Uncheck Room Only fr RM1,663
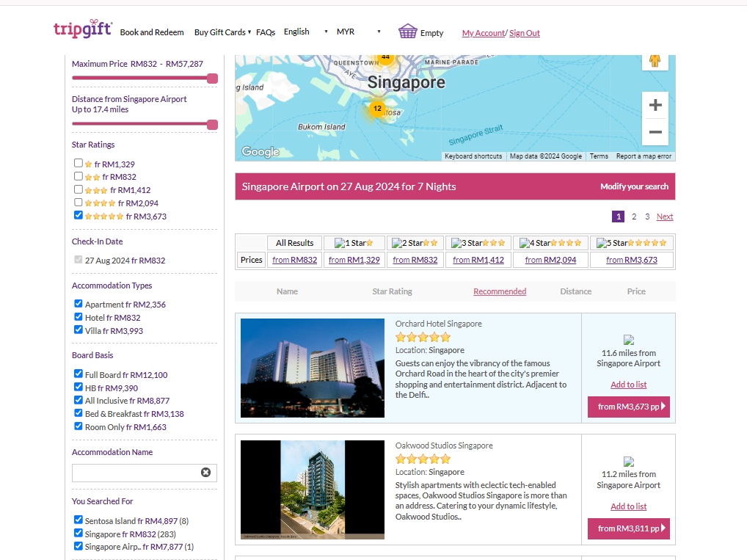 (79, 426)
